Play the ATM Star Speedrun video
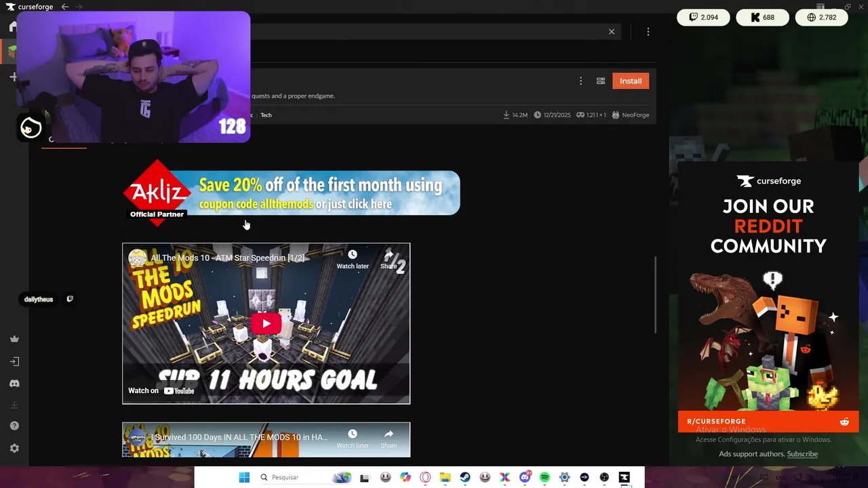The width and height of the screenshot is (868, 488). tap(266, 323)
